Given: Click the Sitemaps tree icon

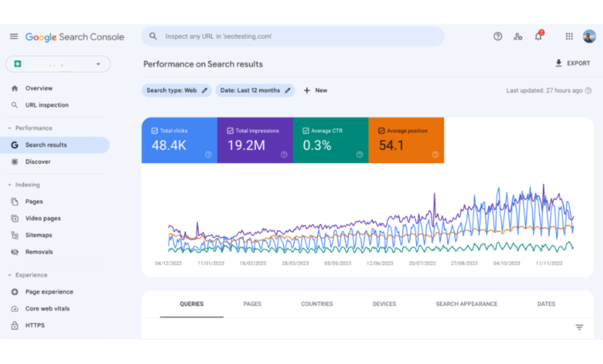Looking at the screenshot, I should point(15,235).
